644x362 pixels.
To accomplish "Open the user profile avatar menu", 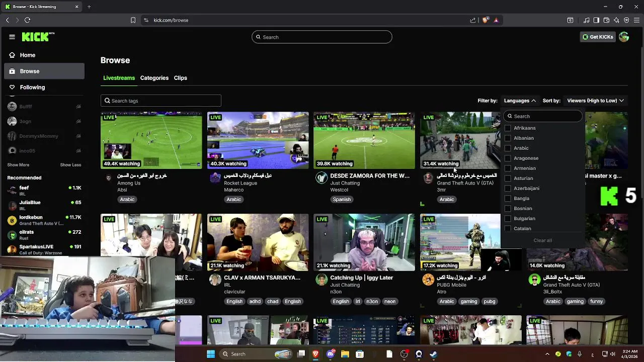I will 624,37.
